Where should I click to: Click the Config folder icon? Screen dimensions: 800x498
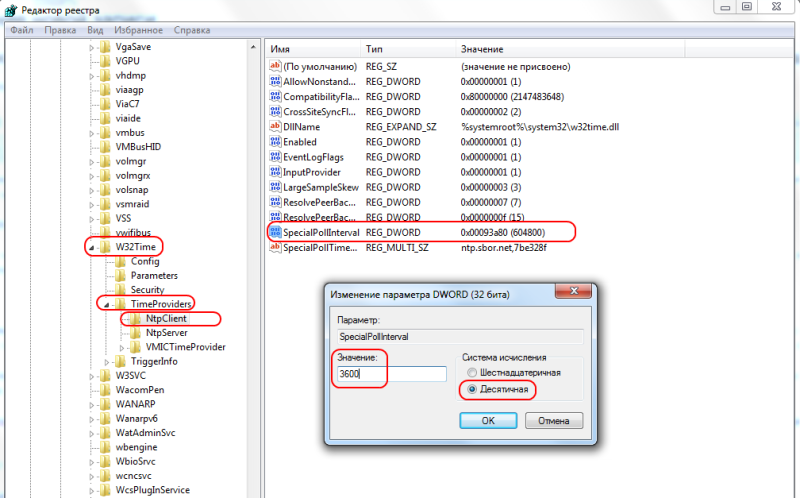120,261
